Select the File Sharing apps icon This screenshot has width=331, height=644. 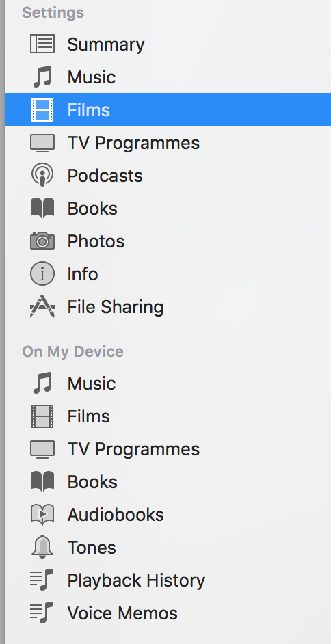point(42,307)
